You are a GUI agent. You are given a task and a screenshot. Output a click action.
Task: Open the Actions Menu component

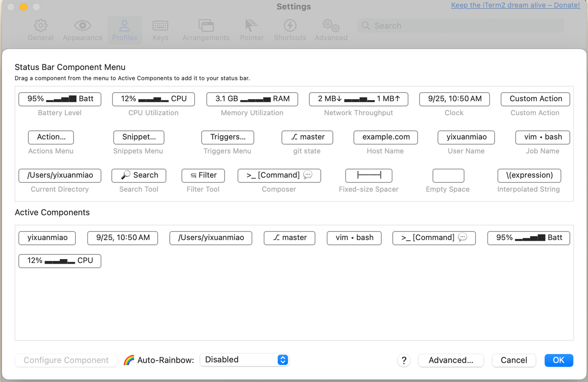(x=51, y=137)
